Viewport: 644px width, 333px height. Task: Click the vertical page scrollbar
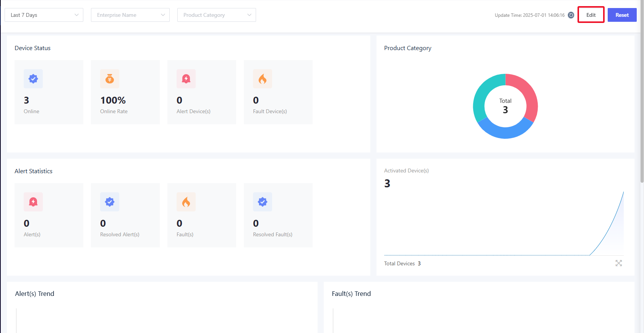(x=642, y=92)
